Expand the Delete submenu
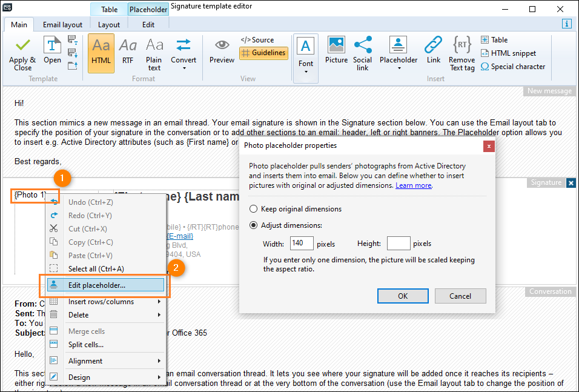The image size is (579, 392). pyautogui.click(x=105, y=315)
